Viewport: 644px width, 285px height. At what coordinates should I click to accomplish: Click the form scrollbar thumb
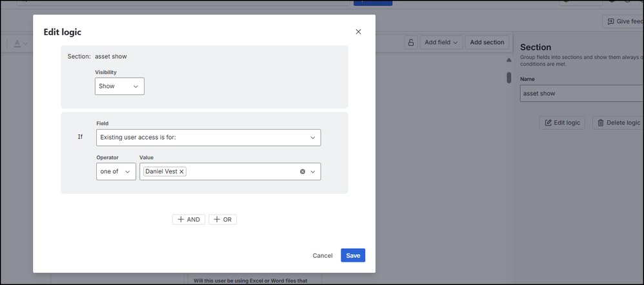509,78
